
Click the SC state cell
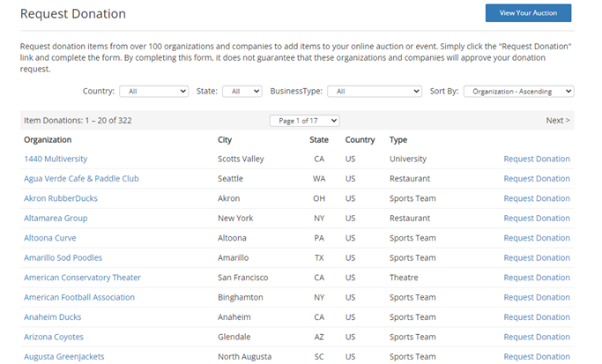point(319,357)
